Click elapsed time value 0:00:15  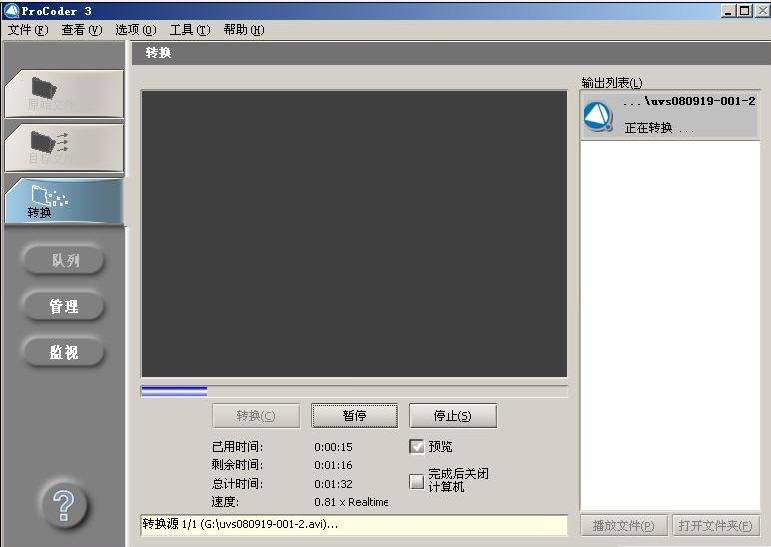click(x=333, y=447)
